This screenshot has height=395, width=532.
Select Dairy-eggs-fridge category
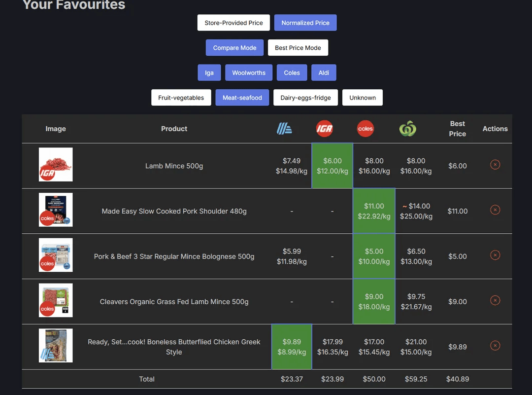tap(306, 98)
